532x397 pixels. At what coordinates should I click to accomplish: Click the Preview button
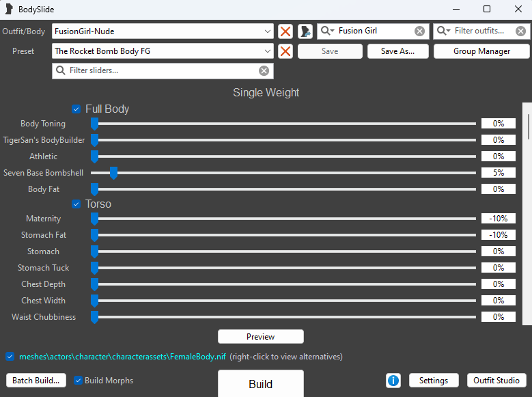pyautogui.click(x=261, y=337)
